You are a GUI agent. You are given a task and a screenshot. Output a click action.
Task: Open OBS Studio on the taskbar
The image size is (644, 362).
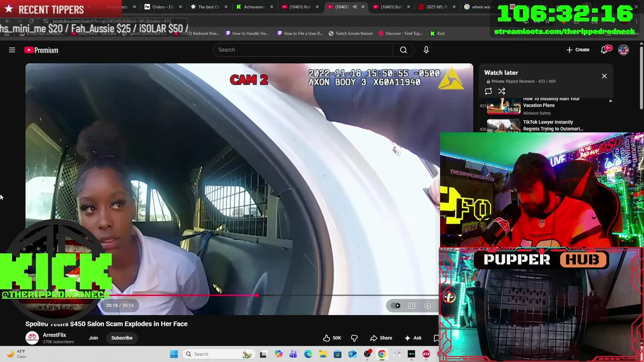(367, 354)
